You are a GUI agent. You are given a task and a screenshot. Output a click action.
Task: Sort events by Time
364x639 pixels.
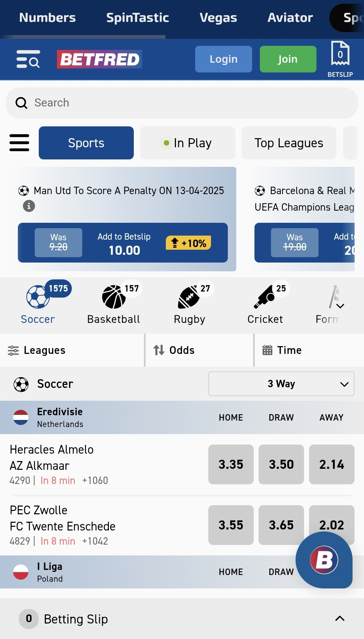pos(282,350)
